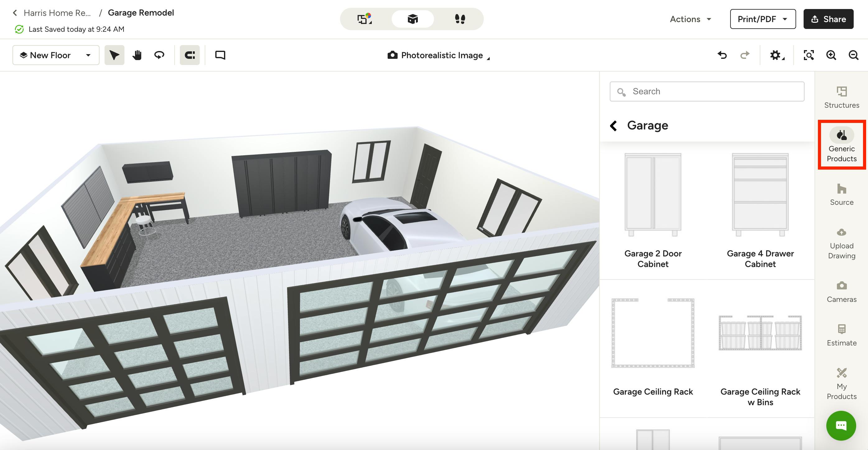Switch to walkthrough footsteps view
Viewport: 868px width, 450px height.
(460, 19)
